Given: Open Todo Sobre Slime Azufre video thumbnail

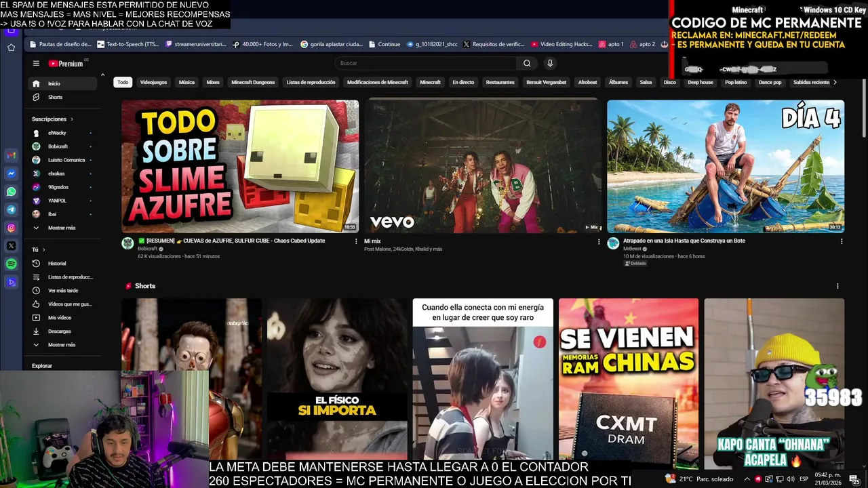Looking at the screenshot, I should [240, 167].
